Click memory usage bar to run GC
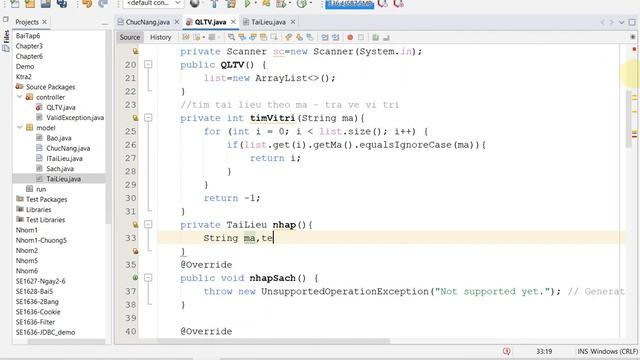 click(349, 4)
